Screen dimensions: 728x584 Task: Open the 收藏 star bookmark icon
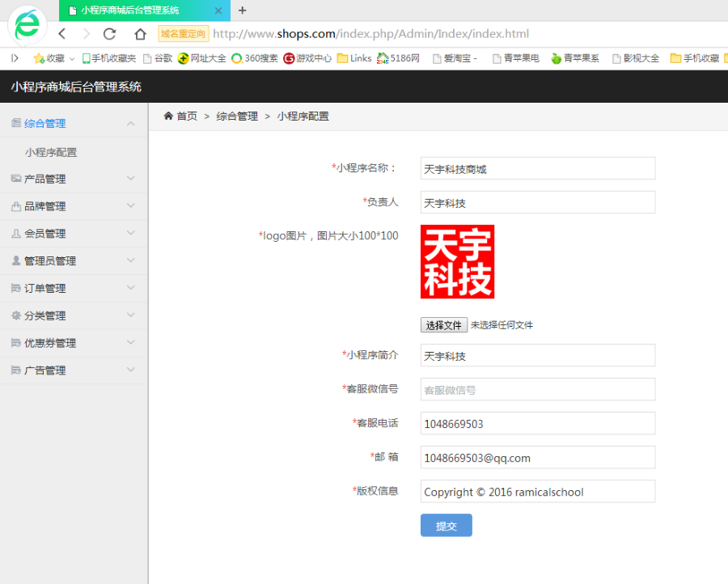click(x=39, y=58)
